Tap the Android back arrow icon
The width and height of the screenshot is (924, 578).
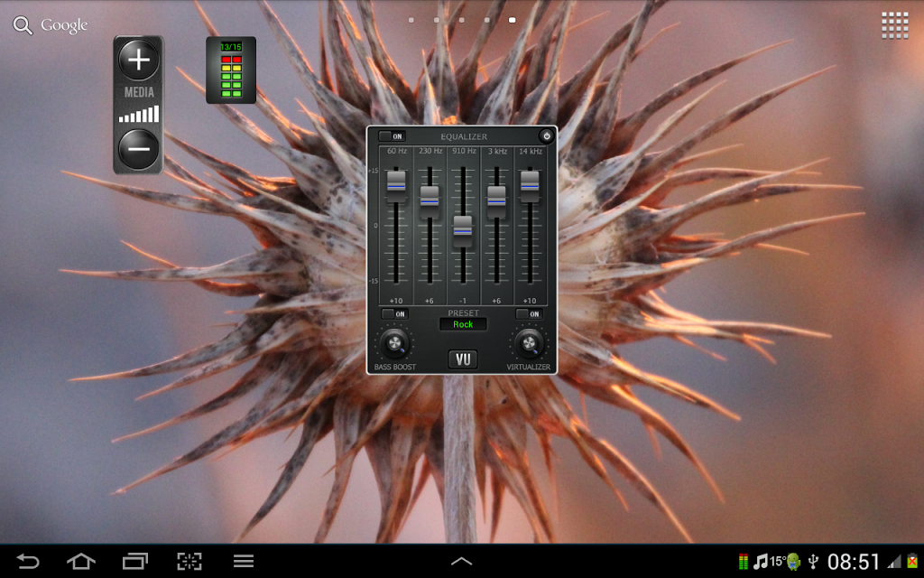click(x=28, y=562)
